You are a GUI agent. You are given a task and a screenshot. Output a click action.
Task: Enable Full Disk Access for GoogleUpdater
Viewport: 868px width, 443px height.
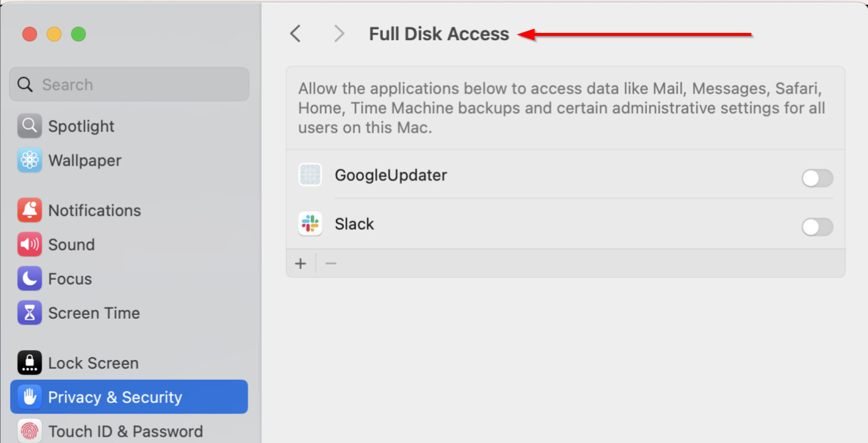[817, 179]
